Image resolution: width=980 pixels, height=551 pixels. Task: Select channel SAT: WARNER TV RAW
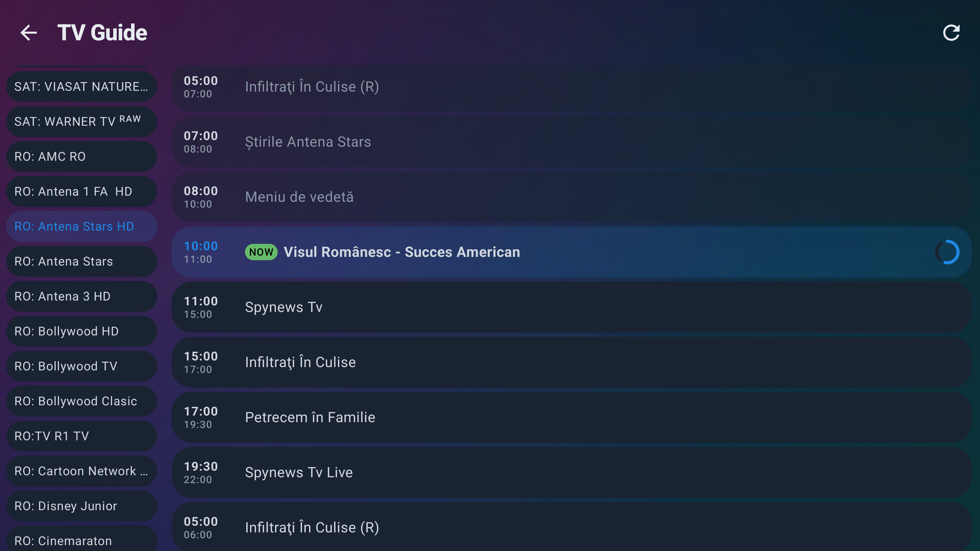tap(81, 121)
